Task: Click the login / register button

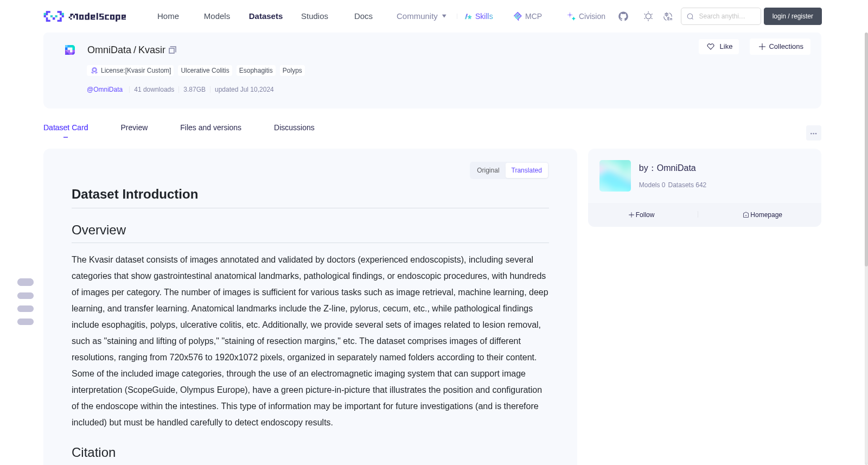Action: [793, 16]
